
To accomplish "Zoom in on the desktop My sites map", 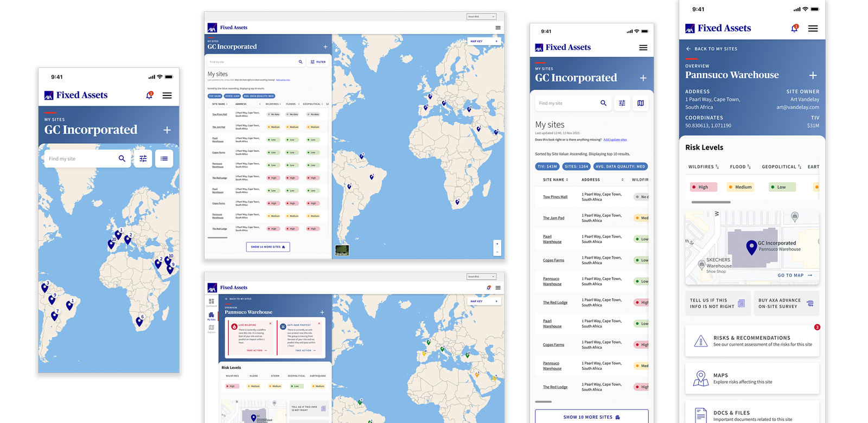I will click(497, 244).
